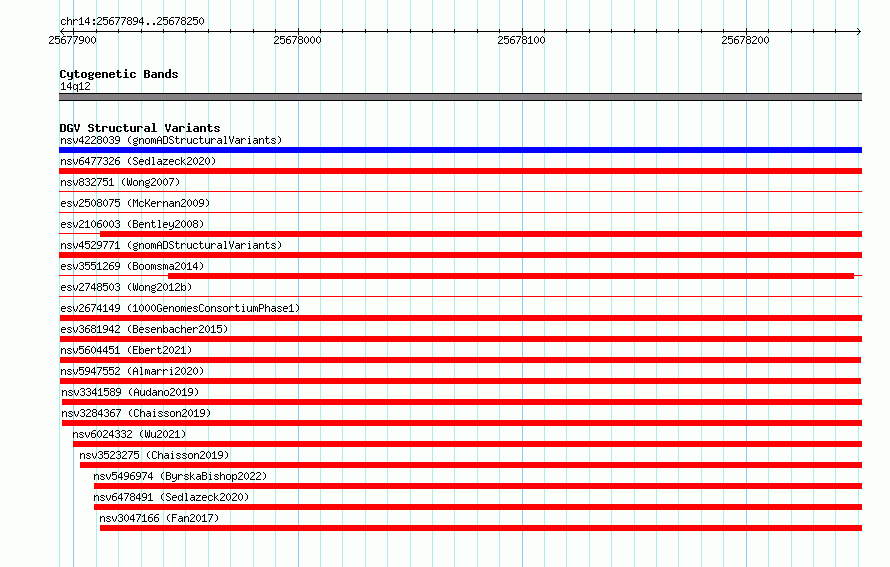
Task: Open nsv3523275 (Chaisson2019) variant
Action: pyautogui.click(x=154, y=455)
